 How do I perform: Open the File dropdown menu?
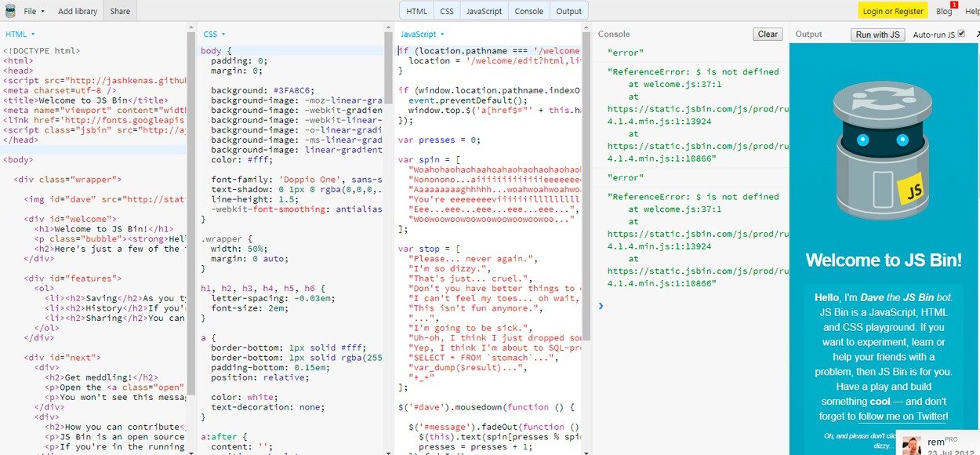coord(34,11)
